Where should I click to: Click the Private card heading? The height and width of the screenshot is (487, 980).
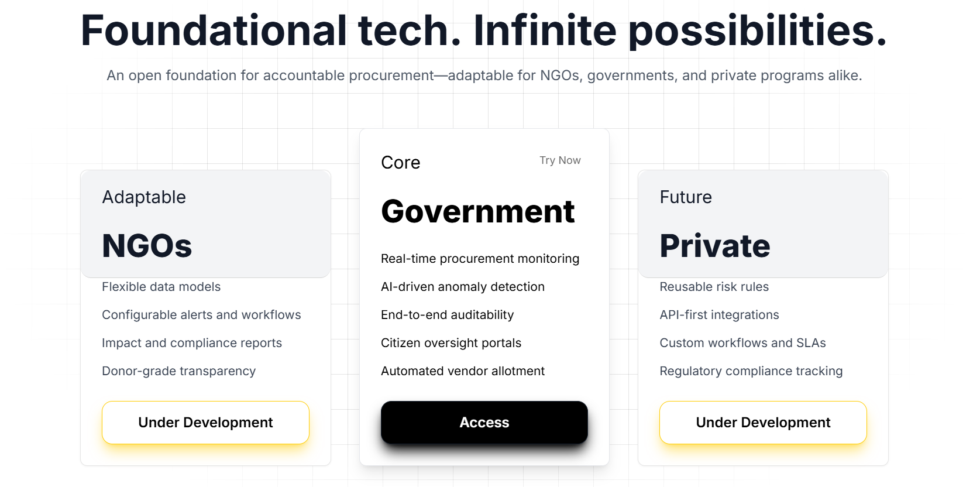(715, 246)
